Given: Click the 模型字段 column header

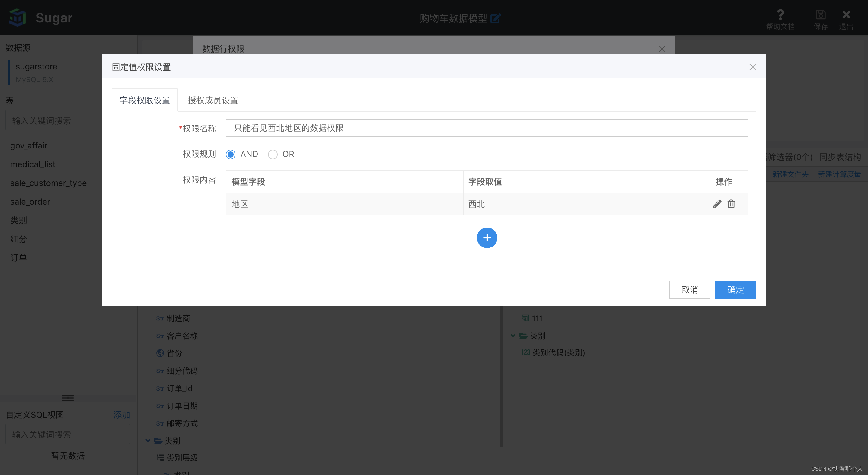Looking at the screenshot, I should [344, 182].
